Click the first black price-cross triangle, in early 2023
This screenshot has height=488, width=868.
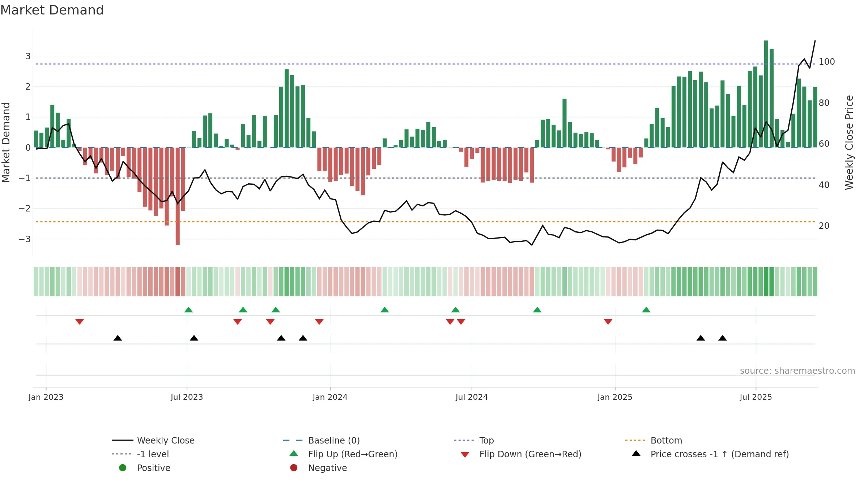(x=118, y=338)
